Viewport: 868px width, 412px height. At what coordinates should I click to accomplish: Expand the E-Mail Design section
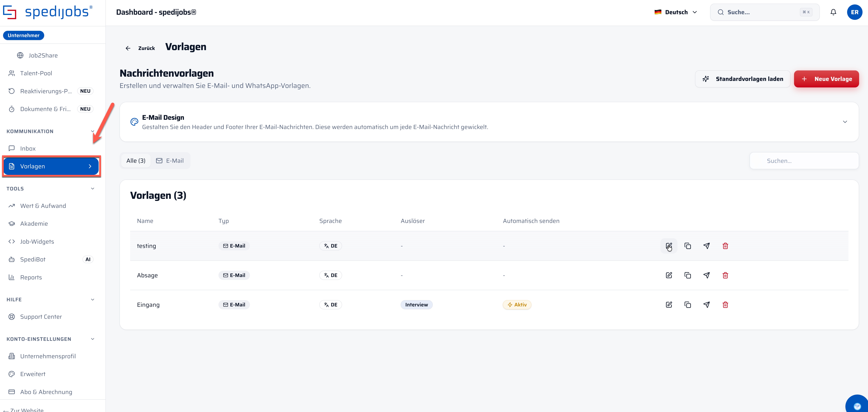pos(845,122)
